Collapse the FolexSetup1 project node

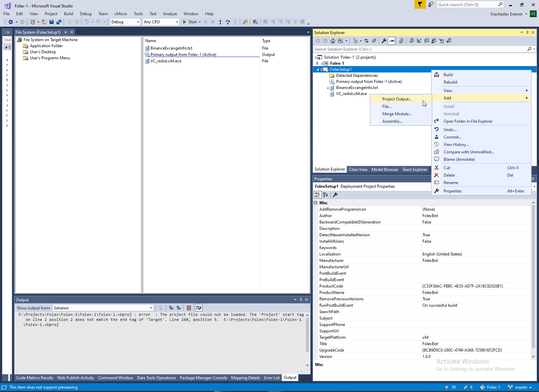(317, 69)
